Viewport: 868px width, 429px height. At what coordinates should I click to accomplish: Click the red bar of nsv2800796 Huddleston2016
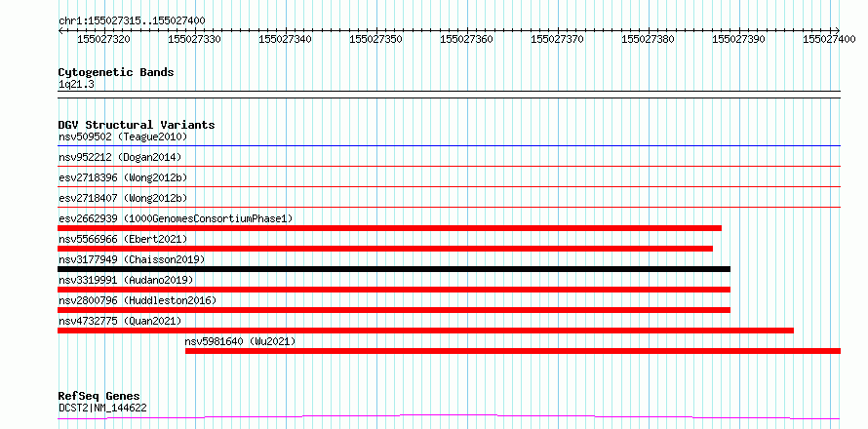394,310
